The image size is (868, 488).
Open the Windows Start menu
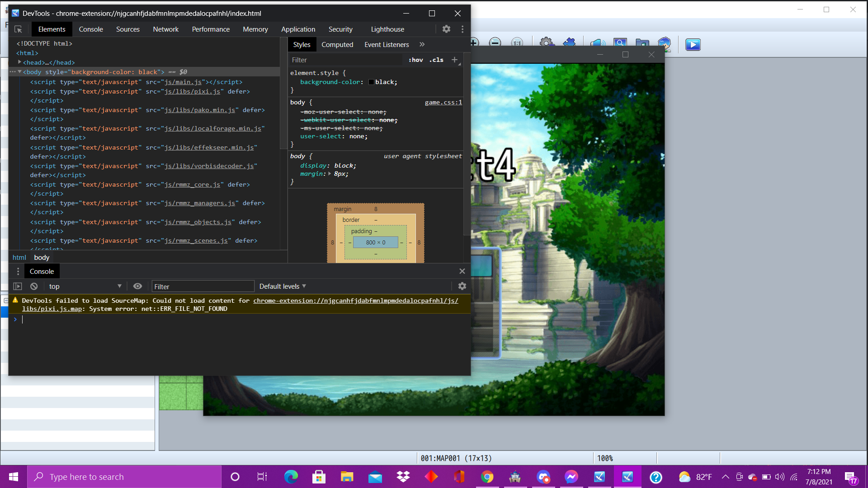pyautogui.click(x=14, y=477)
